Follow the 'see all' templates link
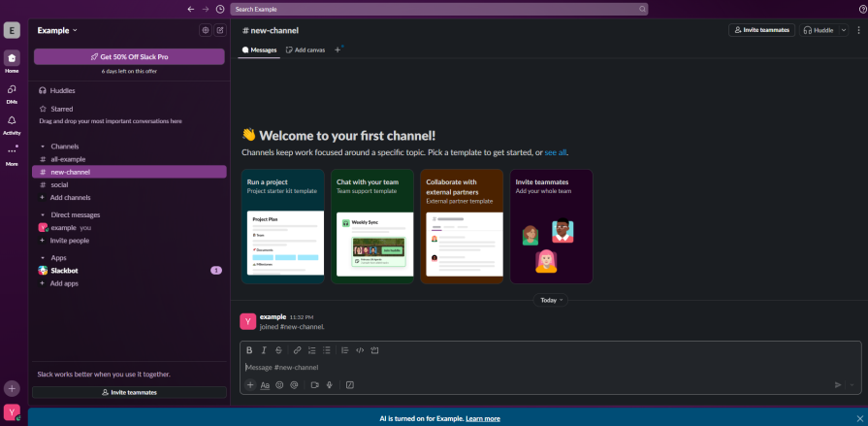The height and width of the screenshot is (426, 868). pos(556,152)
